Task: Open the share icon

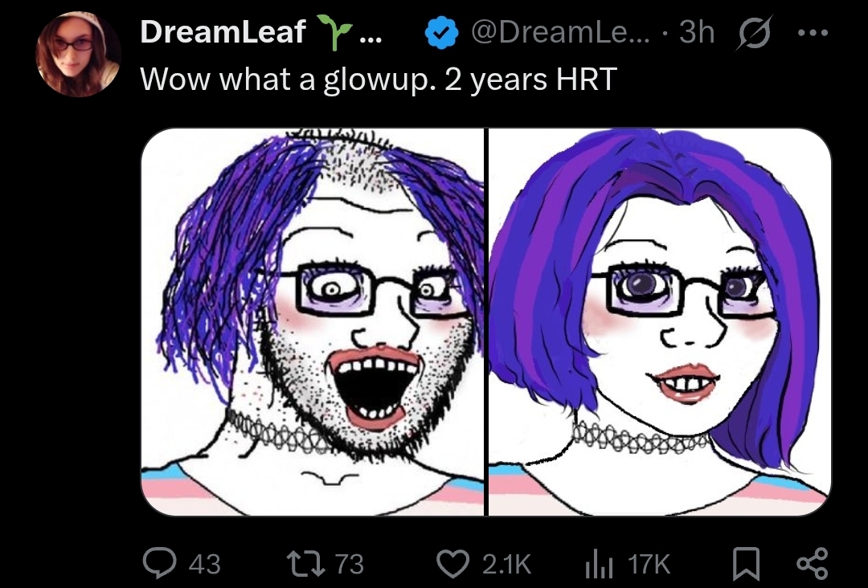Action: 812,564
